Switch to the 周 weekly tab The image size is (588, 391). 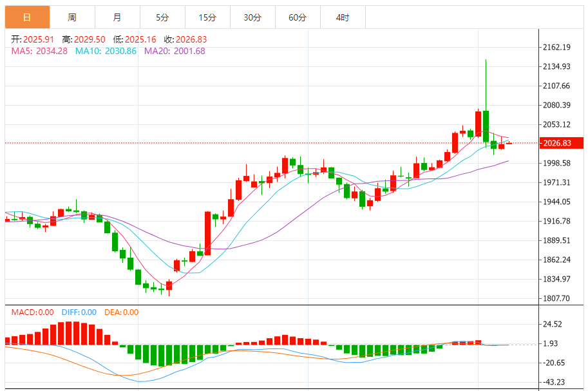(x=72, y=17)
